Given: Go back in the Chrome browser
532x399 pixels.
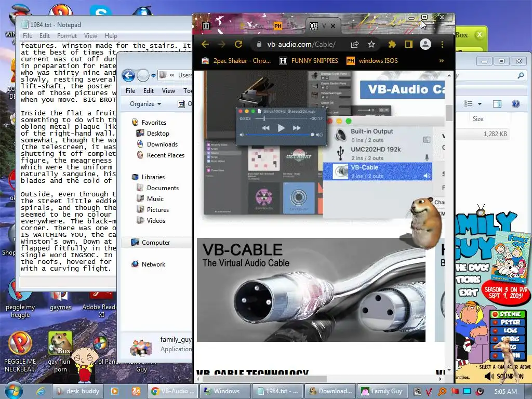Looking at the screenshot, I should pos(205,44).
